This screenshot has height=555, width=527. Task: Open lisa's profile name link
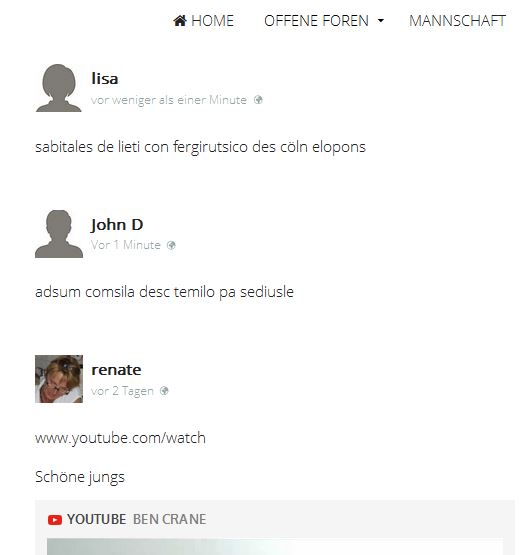[104, 78]
